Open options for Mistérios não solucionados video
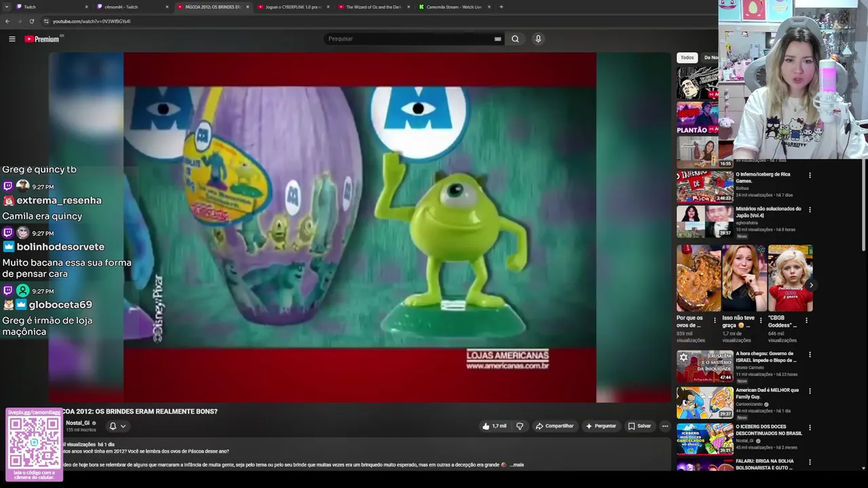 pos(810,210)
